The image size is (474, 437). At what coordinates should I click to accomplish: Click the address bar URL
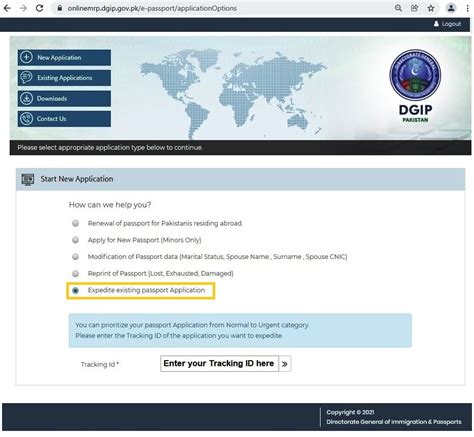pyautogui.click(x=152, y=8)
